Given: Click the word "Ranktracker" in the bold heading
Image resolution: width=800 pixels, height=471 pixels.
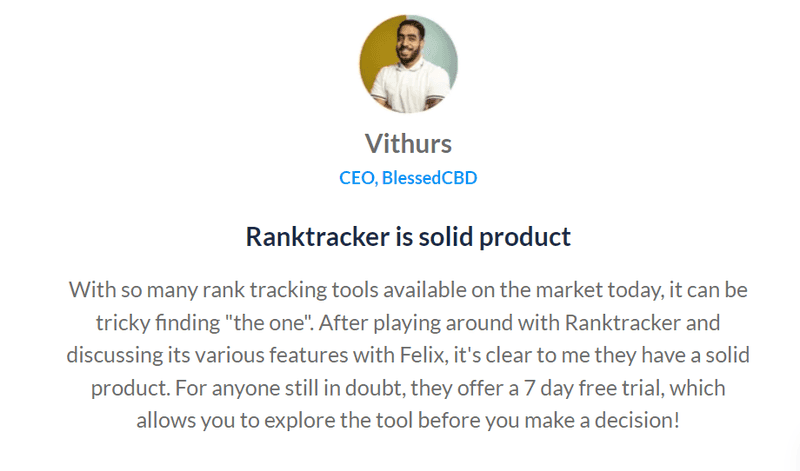Looking at the screenshot, I should pos(317,237).
